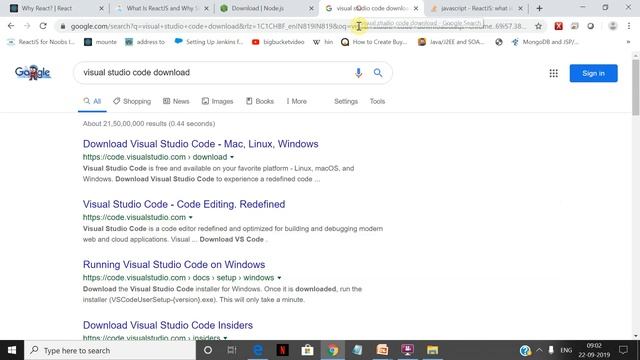The image size is (640, 360).
Task: Click the magnifier search button
Action: (378, 73)
